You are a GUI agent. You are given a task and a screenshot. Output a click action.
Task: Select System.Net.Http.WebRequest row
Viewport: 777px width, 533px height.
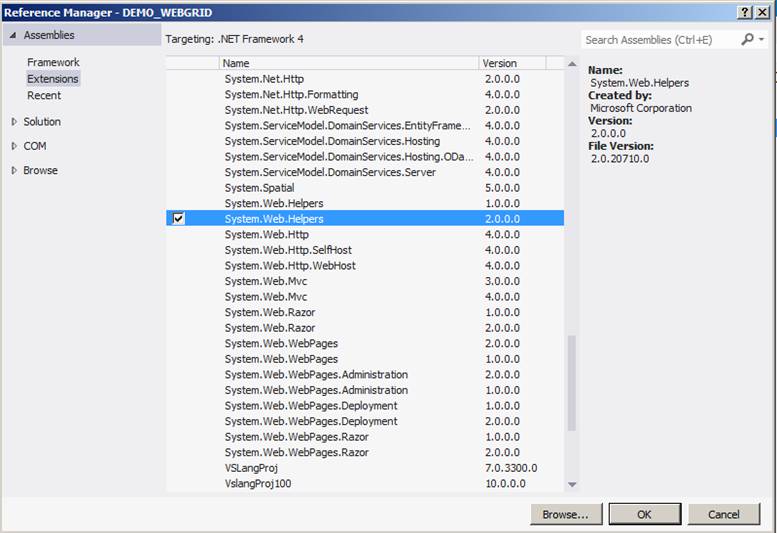coord(365,110)
